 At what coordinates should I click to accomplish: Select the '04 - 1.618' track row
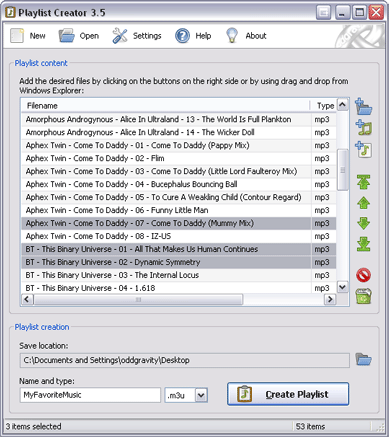point(179,288)
